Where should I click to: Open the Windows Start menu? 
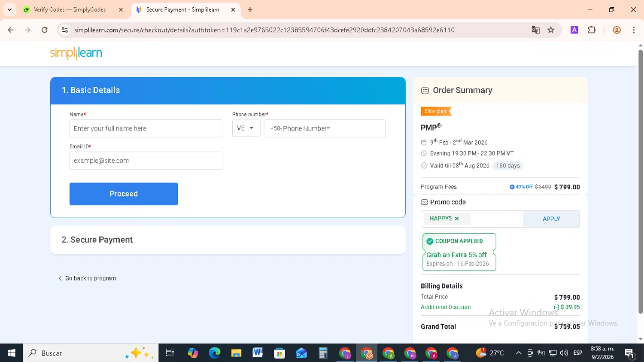point(12,353)
